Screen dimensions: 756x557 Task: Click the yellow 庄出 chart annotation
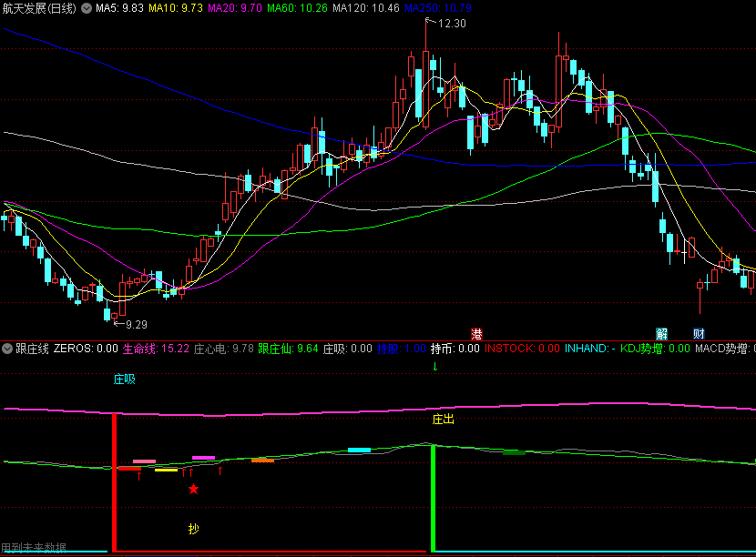443,420
